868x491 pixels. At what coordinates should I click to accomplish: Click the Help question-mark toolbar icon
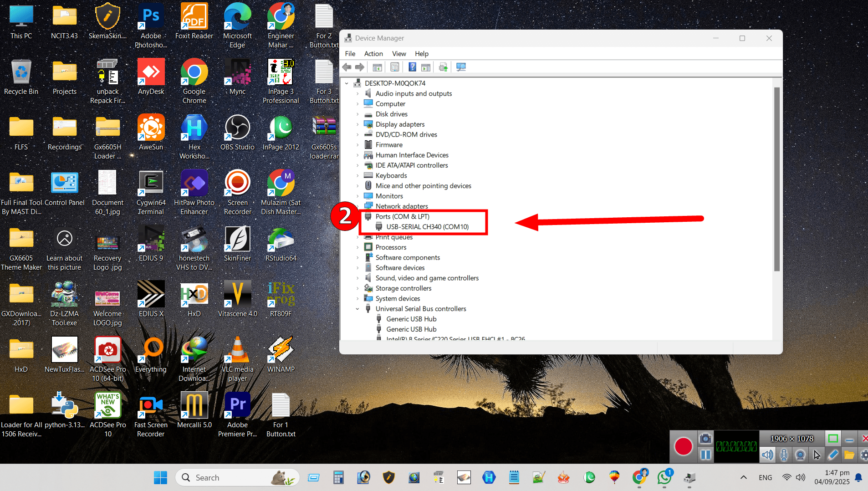pos(412,67)
